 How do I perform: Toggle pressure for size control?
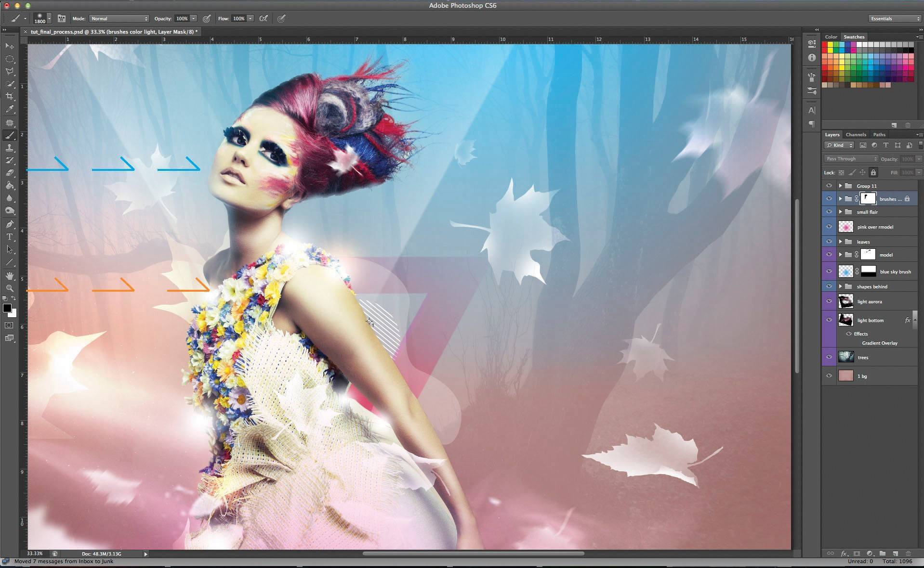pyautogui.click(x=281, y=18)
